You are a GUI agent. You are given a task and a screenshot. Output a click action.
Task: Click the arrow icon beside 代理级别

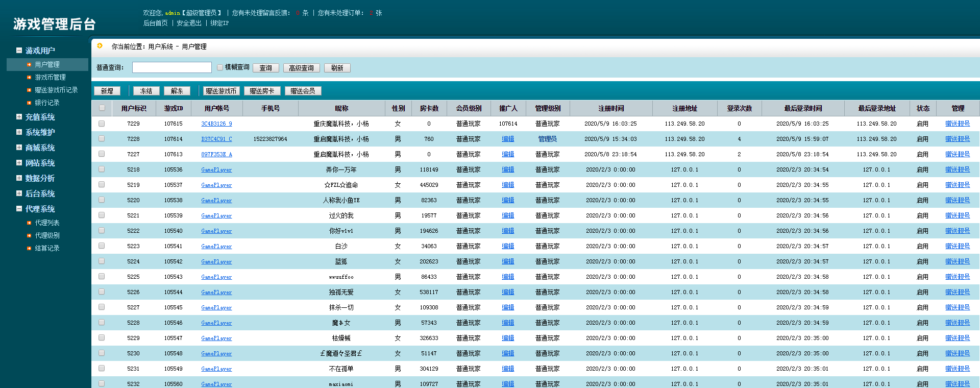[x=29, y=236]
